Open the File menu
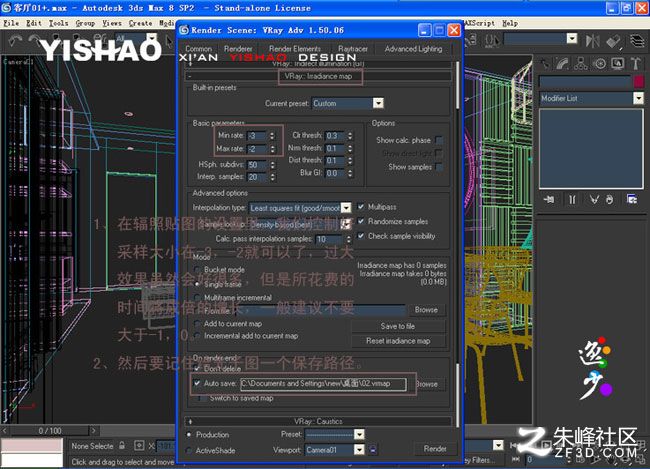 coord(11,23)
